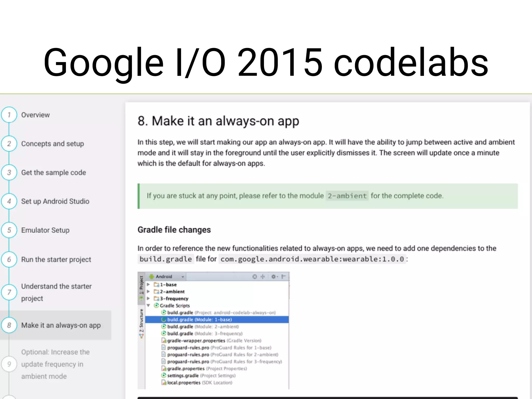This screenshot has width=532, height=399.
Task: Click the 2-ambient inline code text
Action: (347, 196)
